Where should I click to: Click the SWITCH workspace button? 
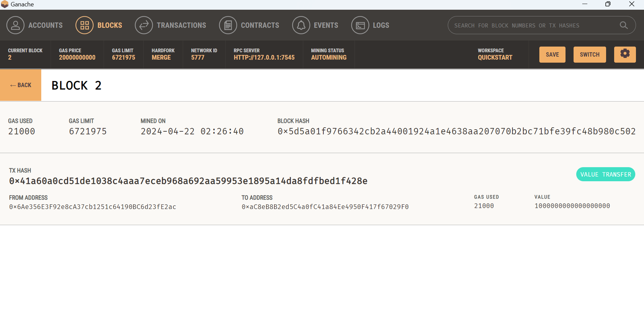(x=590, y=54)
